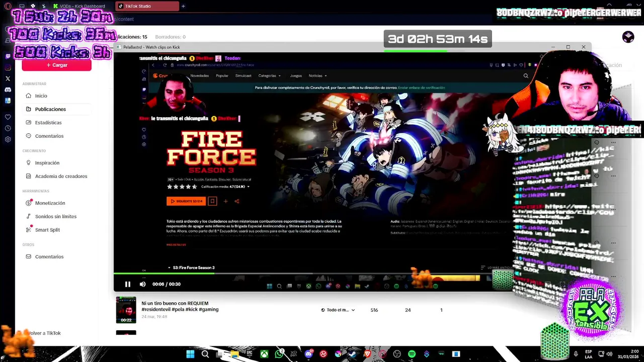Open the history clock sidebar icon
Viewport: 644px width, 362px height.
point(8,128)
